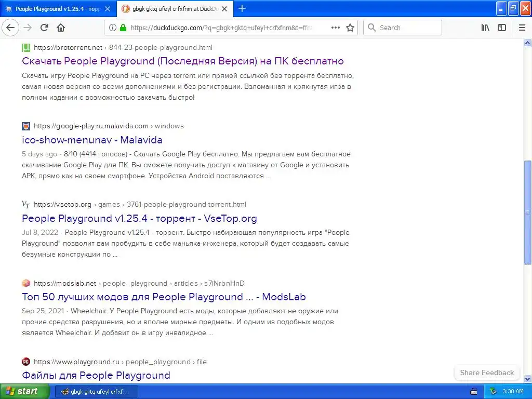Click the system tray security icon
This screenshot has width=532, height=399.
click(493, 392)
